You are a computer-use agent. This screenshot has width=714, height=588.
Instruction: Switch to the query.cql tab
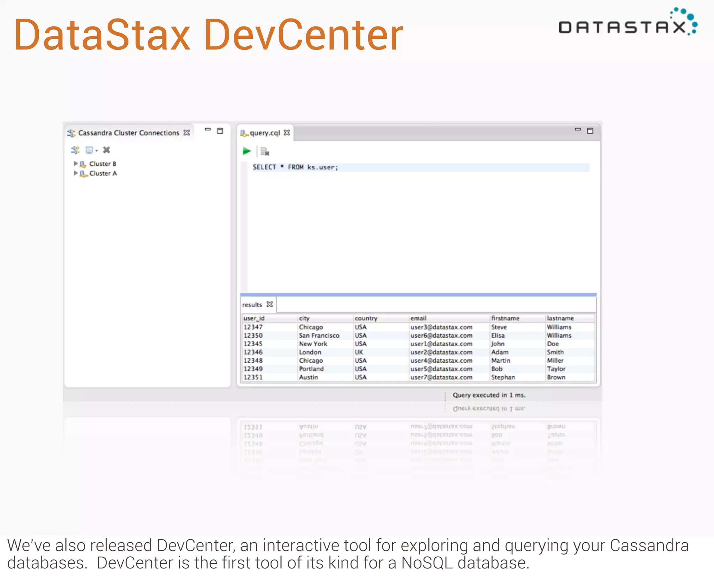265,133
